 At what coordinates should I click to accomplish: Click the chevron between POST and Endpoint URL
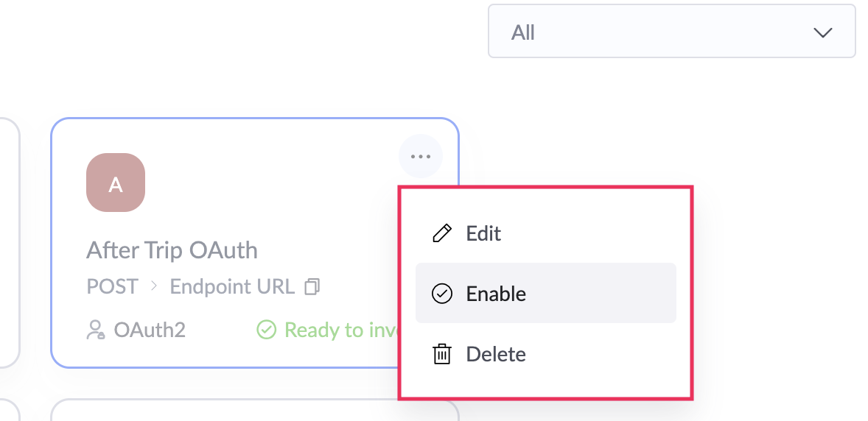pos(154,286)
